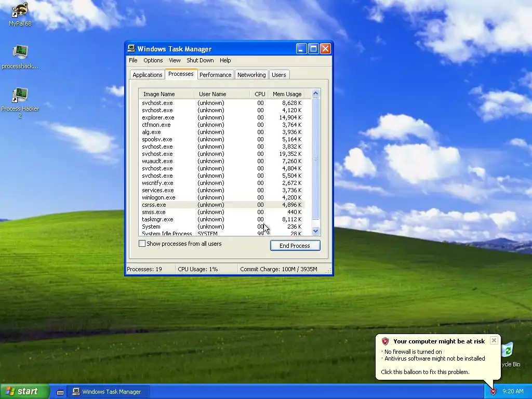Image resolution: width=532 pixels, height=399 pixels.
Task: Maximize the Task Manager window
Action: (313, 49)
